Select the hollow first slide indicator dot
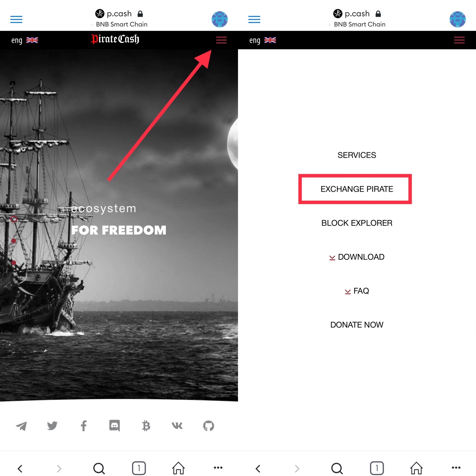The width and height of the screenshot is (476, 476). [14, 219]
